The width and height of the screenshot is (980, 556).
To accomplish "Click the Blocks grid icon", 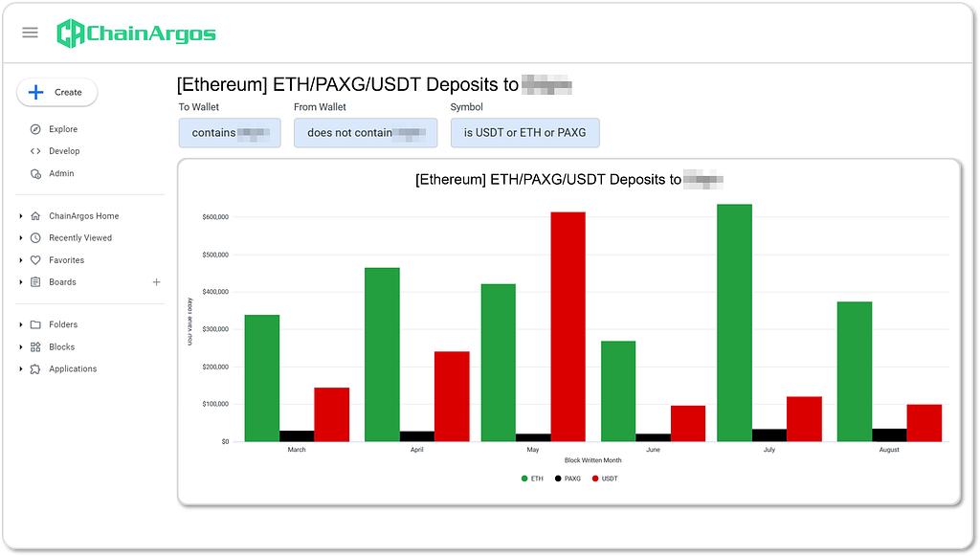I will (35, 347).
